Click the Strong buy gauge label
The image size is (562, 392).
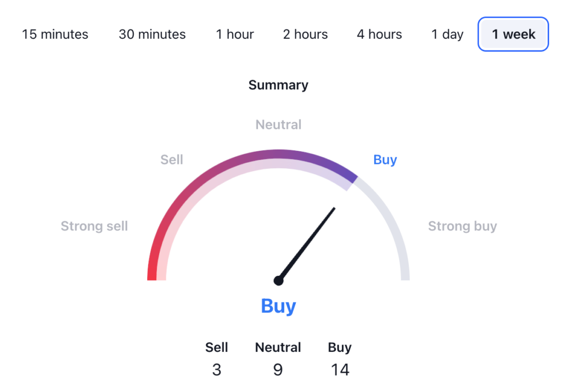point(462,226)
